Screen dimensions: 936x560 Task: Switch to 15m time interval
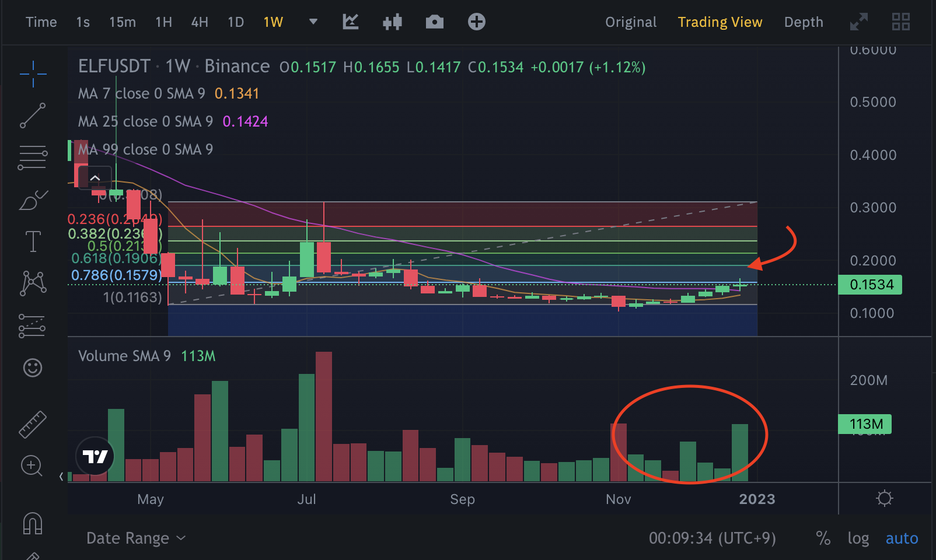(123, 22)
